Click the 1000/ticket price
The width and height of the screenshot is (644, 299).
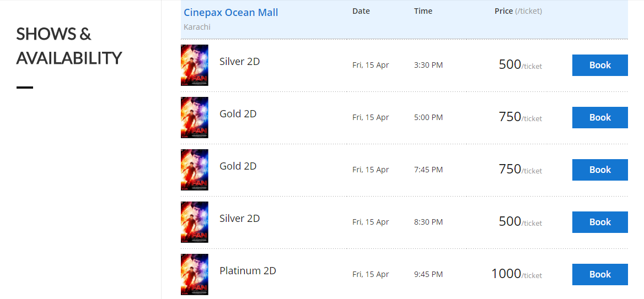coord(517,274)
